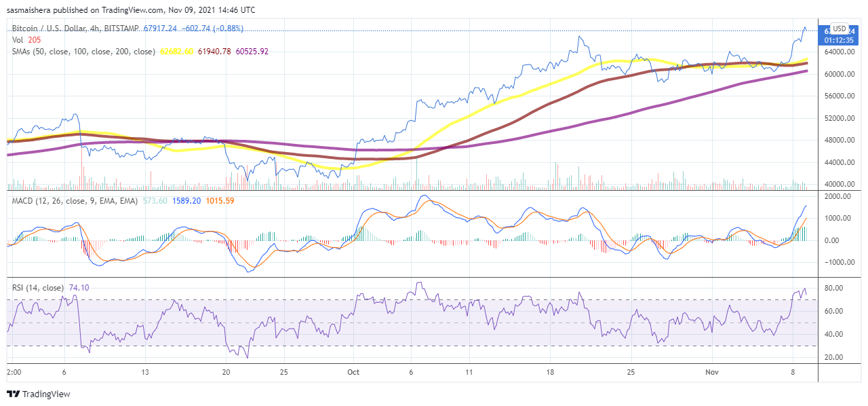The height and width of the screenshot is (406, 868).
Task: Click the 80.00 RSI axis label
Action: tap(833, 288)
